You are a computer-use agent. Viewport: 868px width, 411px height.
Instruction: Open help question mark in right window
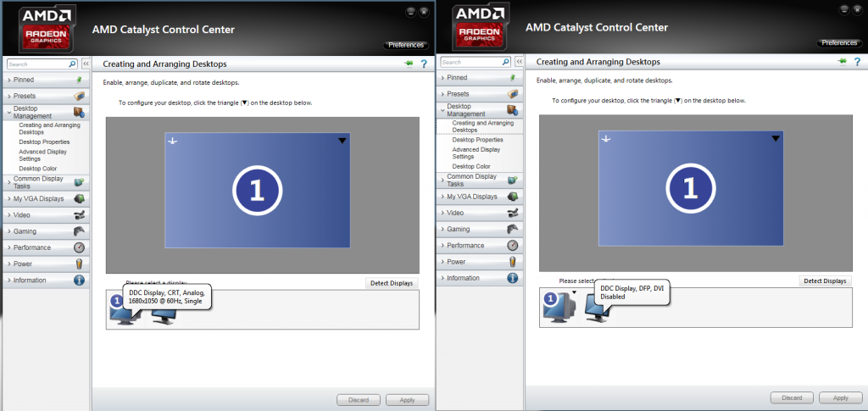click(858, 62)
